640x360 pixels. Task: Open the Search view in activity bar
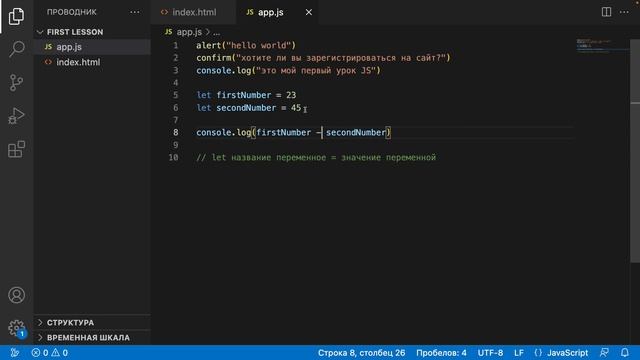coord(16,49)
